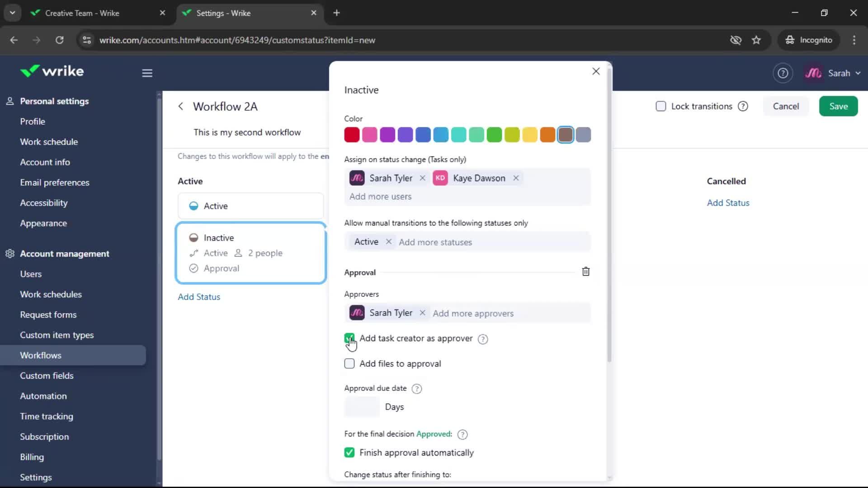Close the Creative Team - Wrike tab
The width and height of the screenshot is (868, 488).
click(x=162, y=13)
